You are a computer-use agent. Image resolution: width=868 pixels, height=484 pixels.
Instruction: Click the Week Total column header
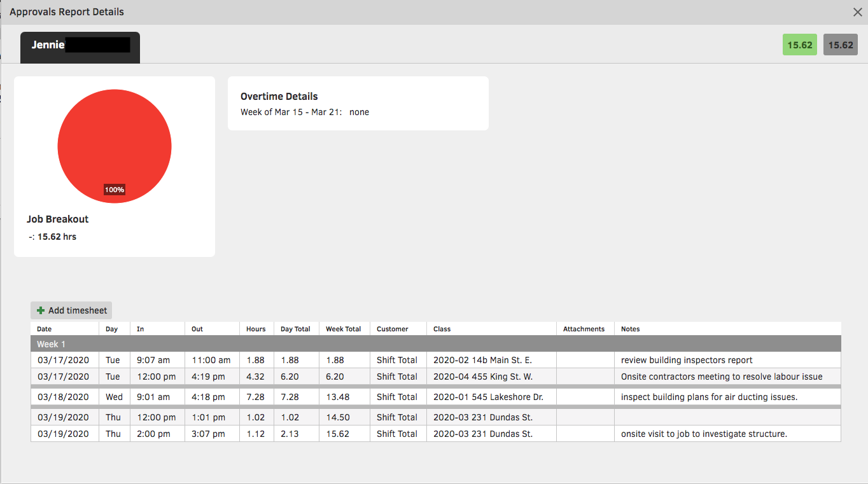343,329
